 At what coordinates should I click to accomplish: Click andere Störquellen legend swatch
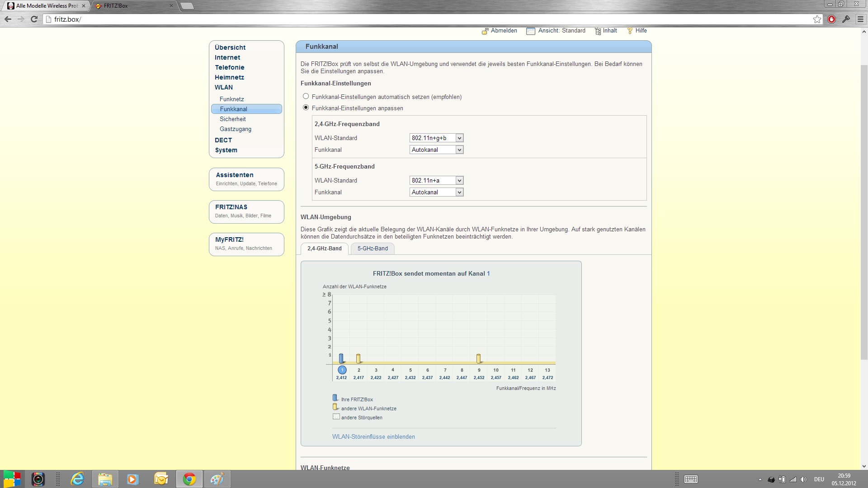point(336,417)
